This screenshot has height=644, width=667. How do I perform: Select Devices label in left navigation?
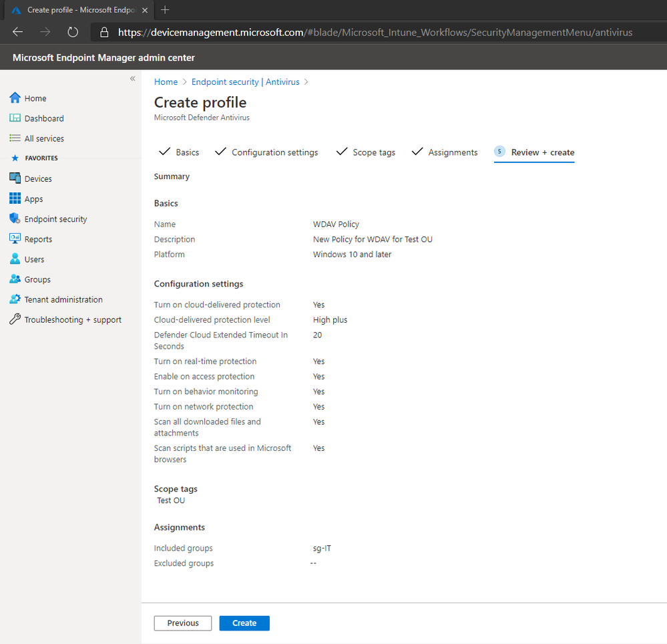(38, 179)
